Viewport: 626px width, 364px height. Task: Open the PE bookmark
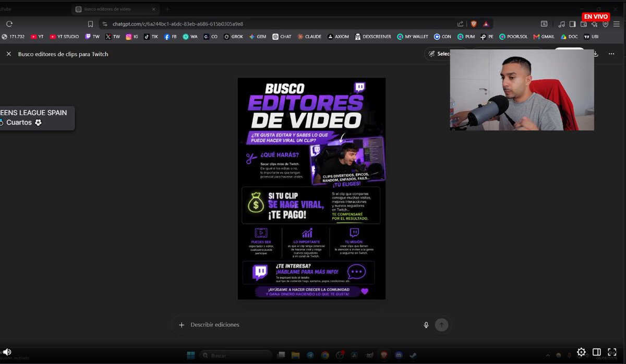tap(487, 37)
